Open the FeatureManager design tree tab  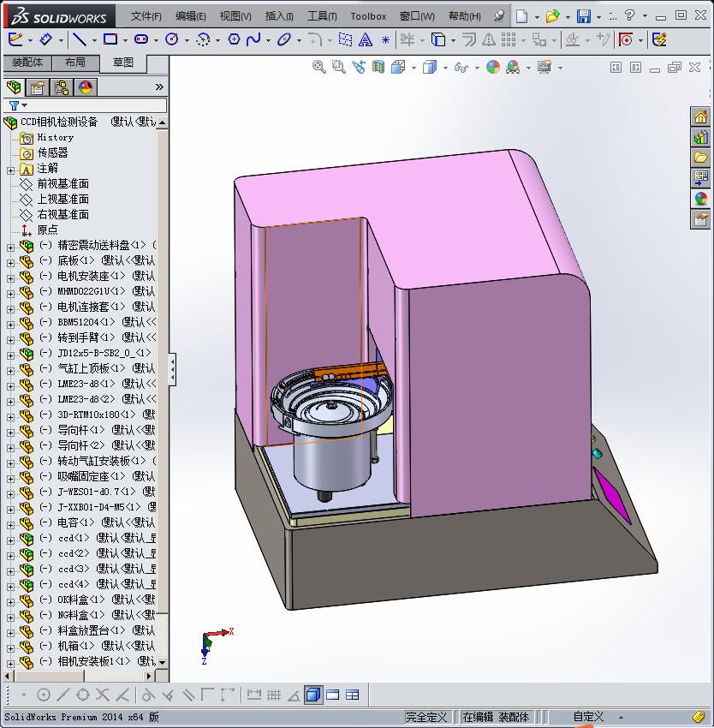[x=14, y=87]
